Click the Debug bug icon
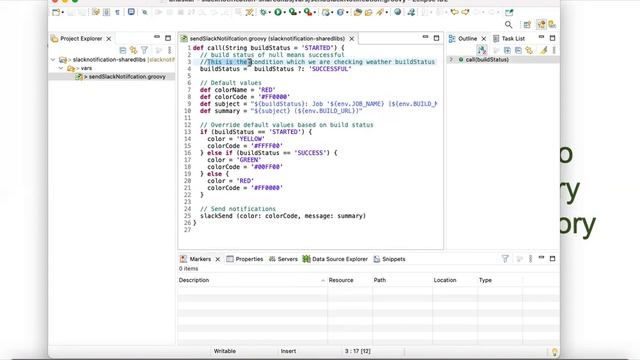The image size is (640, 360). coord(263,12)
